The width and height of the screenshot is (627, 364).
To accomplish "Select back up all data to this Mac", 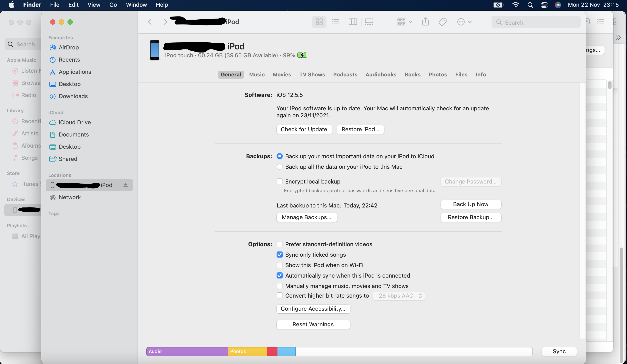I will coord(280,167).
